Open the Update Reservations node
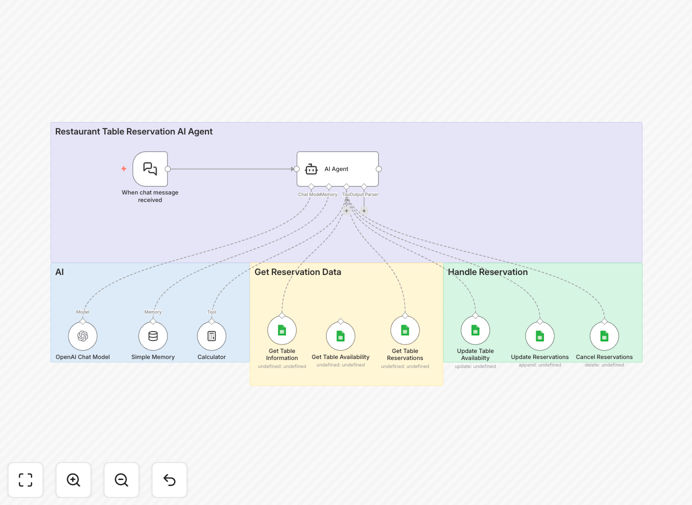 tap(539, 336)
